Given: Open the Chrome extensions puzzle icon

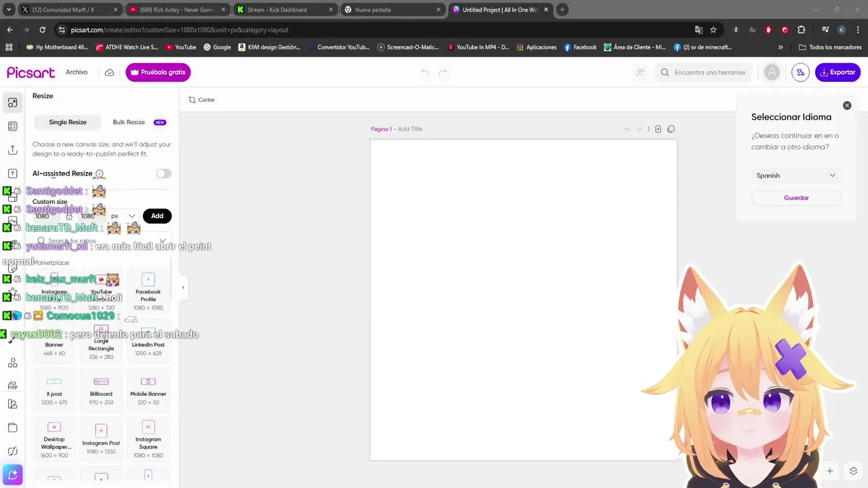Looking at the screenshot, I should (x=801, y=30).
